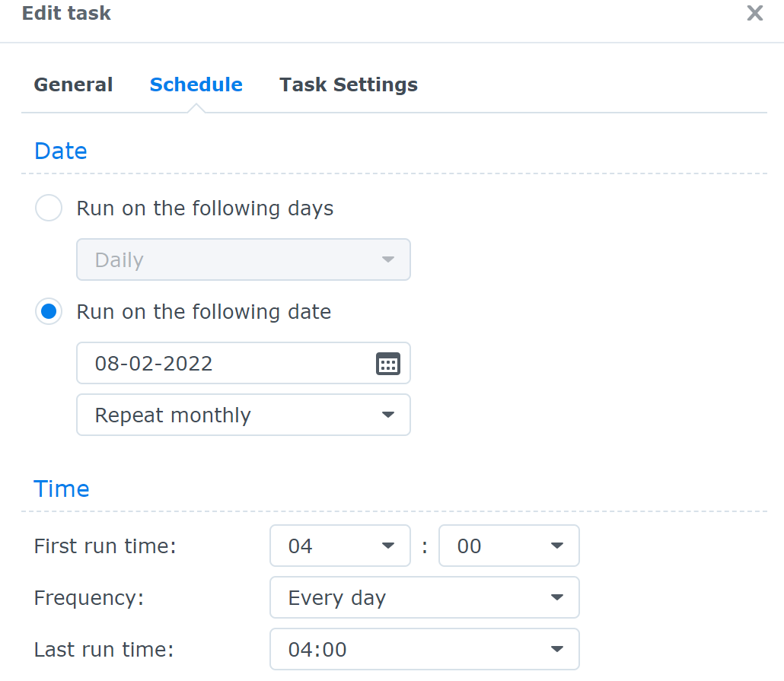Open the Daily frequency dropdown
Screen dimensions: 784x681
pyautogui.click(x=244, y=259)
